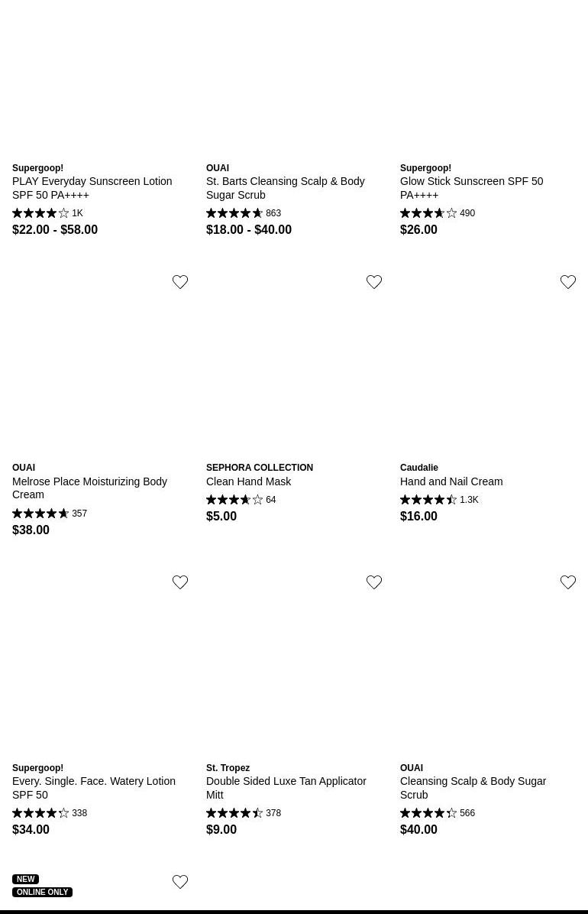Viewport: 588px width, 914px height.
Task: Click the 1.3K reviews rating for Caudalie
Action: click(x=439, y=500)
